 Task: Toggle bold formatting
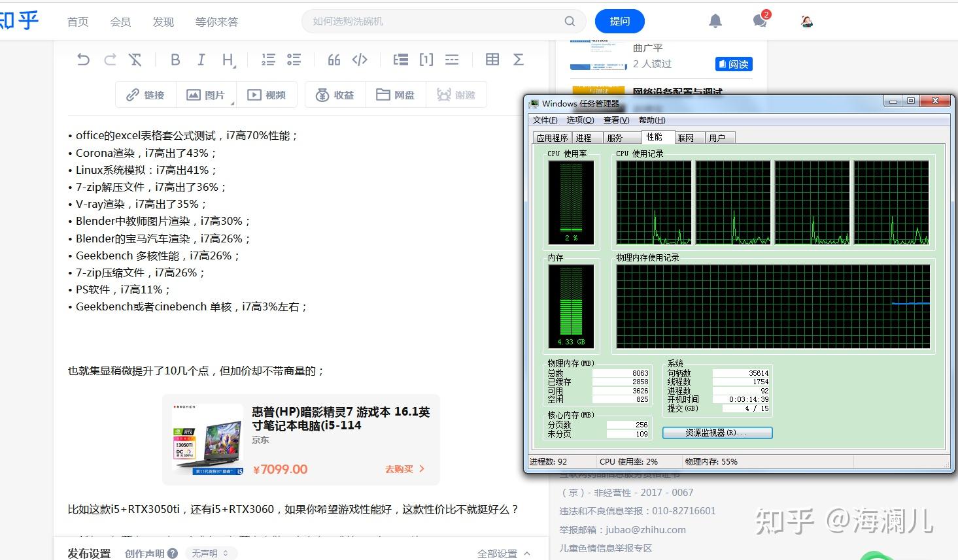[x=175, y=59]
